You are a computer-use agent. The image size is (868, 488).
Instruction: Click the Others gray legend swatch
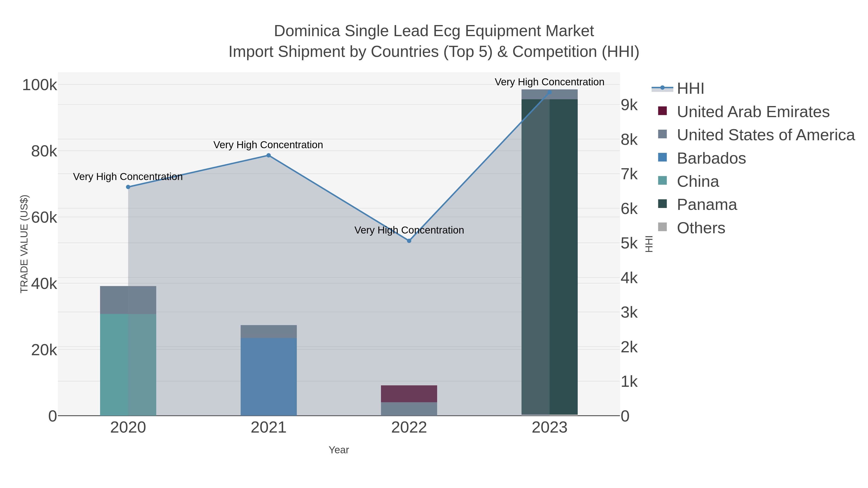[x=663, y=227]
